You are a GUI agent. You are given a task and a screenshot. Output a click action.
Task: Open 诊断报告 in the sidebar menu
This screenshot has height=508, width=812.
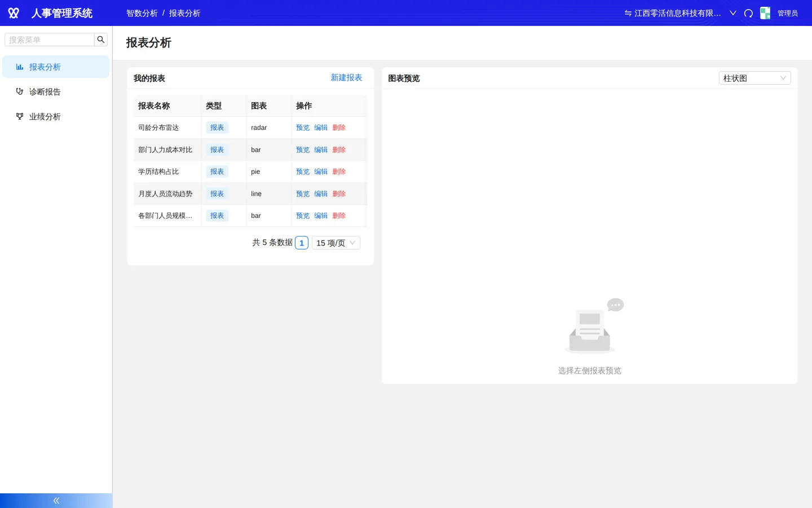56,91
